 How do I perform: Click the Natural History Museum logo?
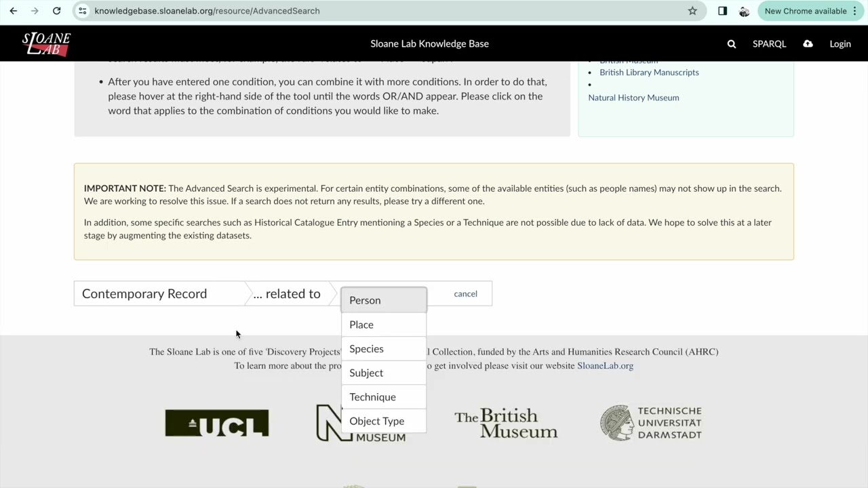pyautogui.click(x=361, y=424)
